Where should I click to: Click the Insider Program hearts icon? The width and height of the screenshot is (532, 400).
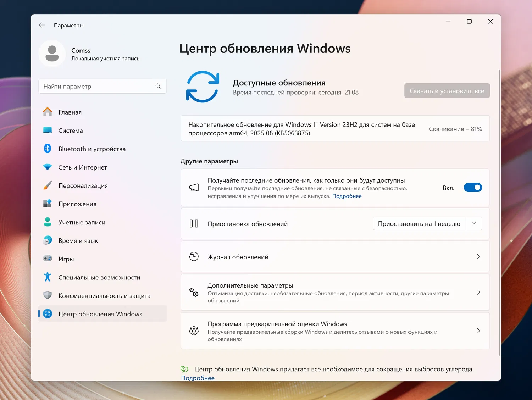pos(194,331)
